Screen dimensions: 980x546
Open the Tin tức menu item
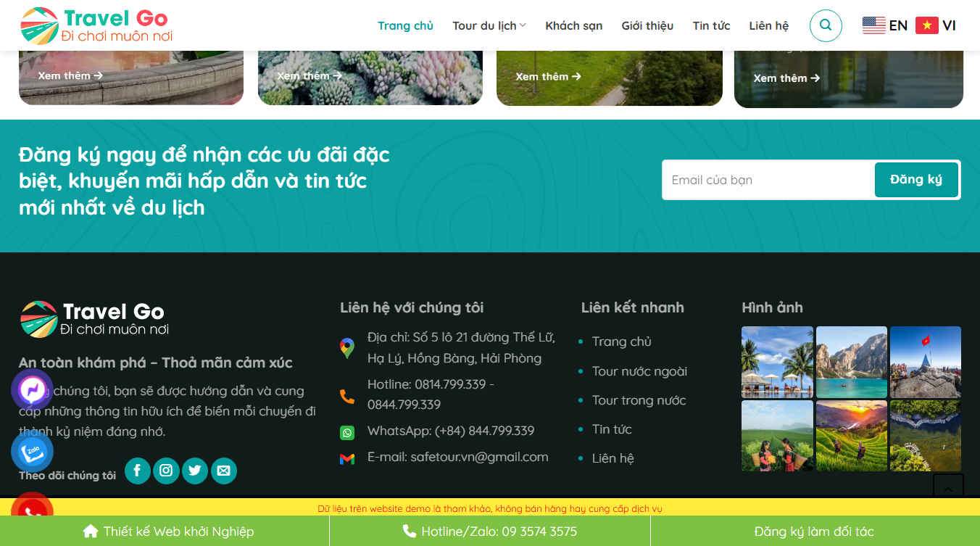[x=711, y=25]
